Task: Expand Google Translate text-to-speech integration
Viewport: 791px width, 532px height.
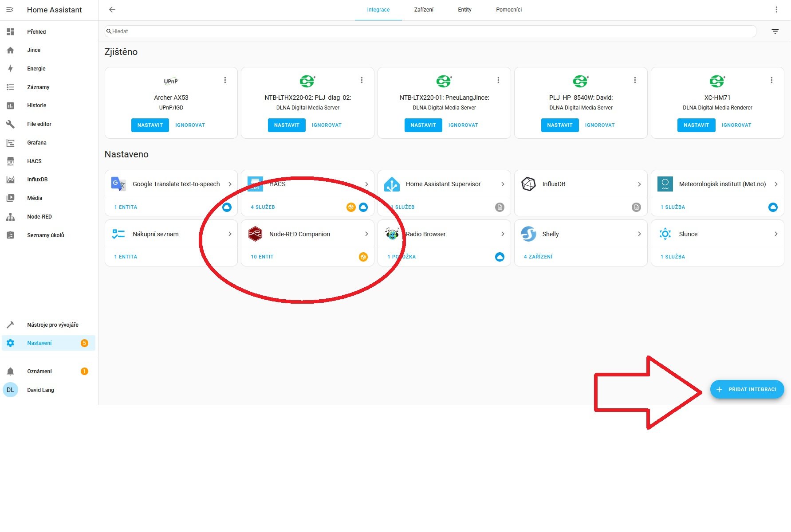Action: [230, 184]
